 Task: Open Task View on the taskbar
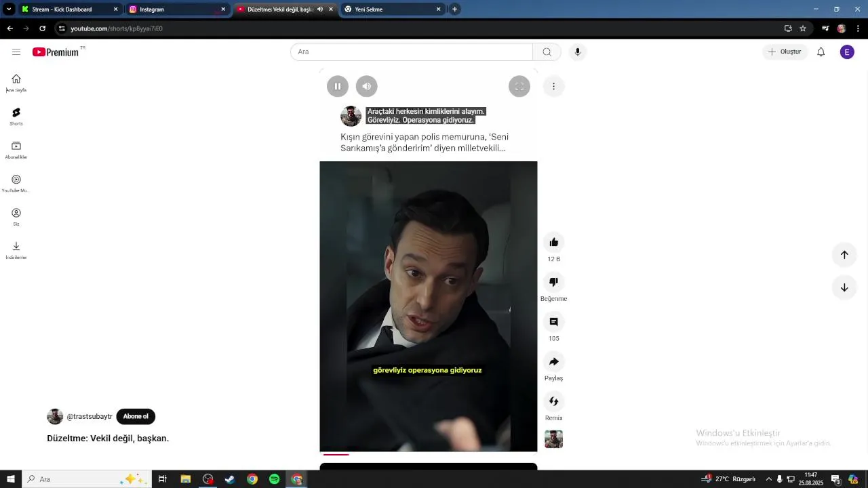coord(163,479)
